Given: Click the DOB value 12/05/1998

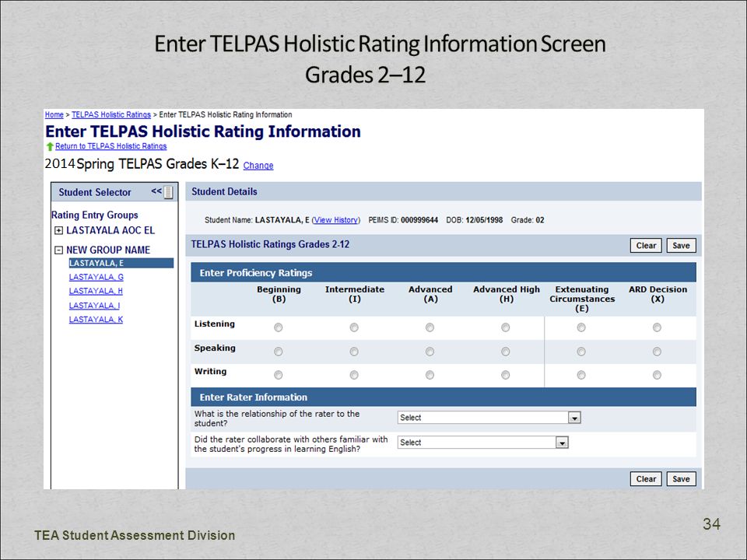Looking at the screenshot, I should [x=484, y=220].
